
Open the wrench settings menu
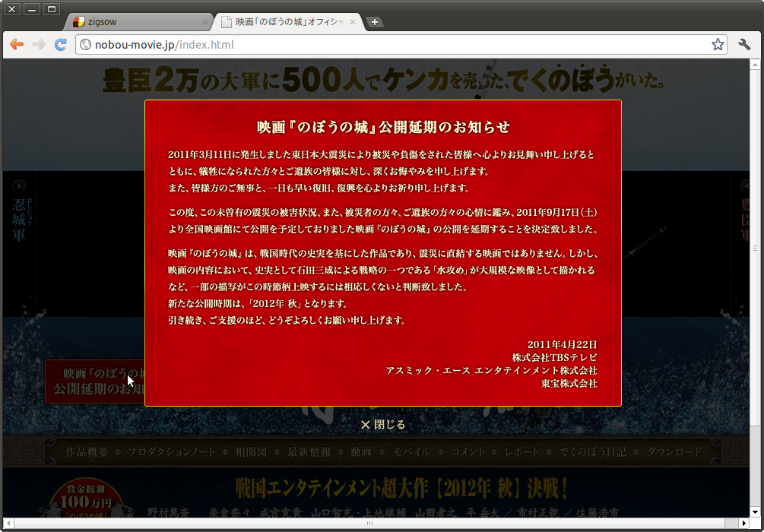tap(744, 45)
